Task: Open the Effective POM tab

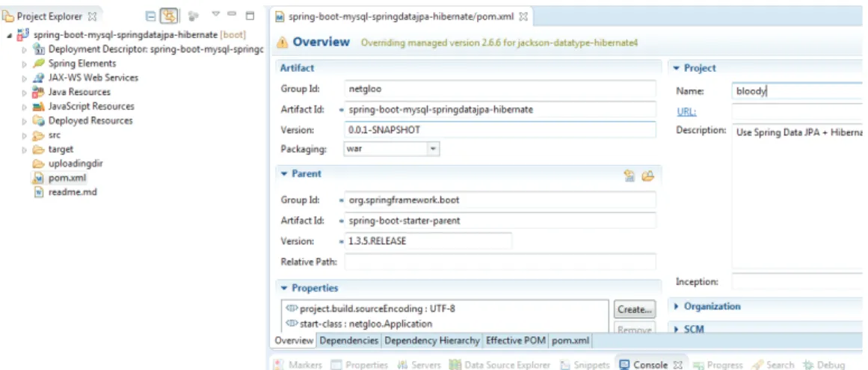Action: click(x=515, y=341)
